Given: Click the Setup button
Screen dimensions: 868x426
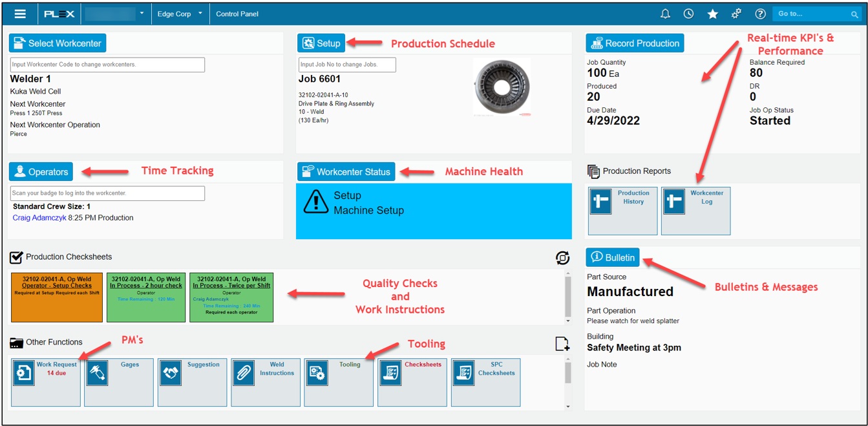Looking at the screenshot, I should (x=321, y=43).
